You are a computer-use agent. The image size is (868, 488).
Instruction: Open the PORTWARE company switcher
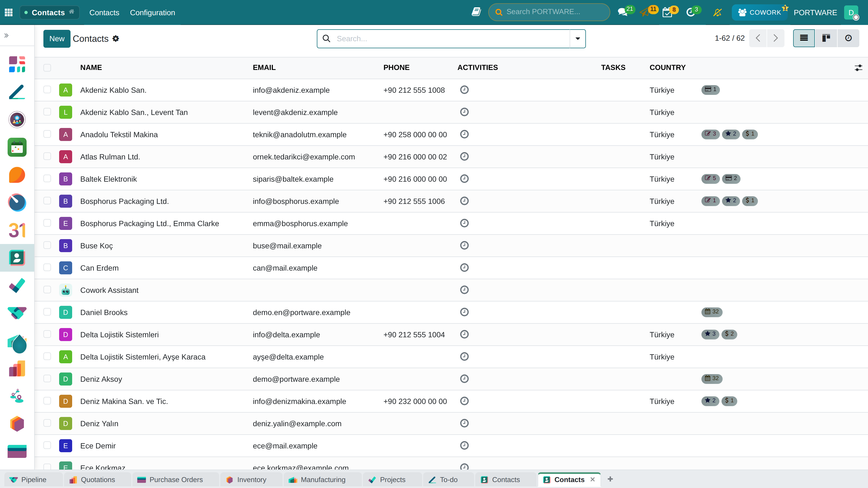[815, 12]
